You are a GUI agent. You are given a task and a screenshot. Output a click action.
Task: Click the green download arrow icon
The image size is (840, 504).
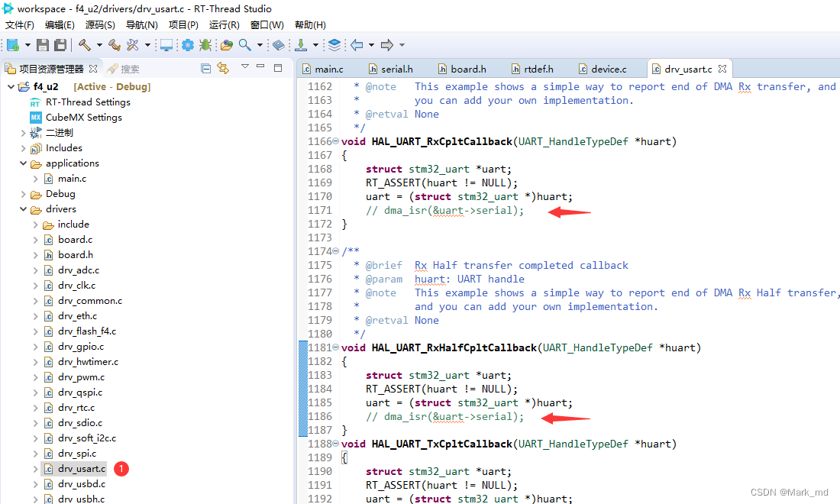click(301, 45)
